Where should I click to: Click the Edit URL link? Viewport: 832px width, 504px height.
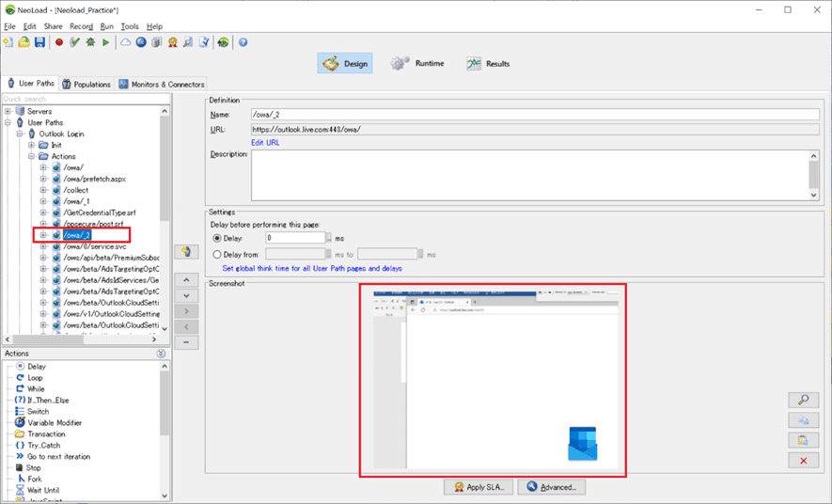(x=265, y=143)
